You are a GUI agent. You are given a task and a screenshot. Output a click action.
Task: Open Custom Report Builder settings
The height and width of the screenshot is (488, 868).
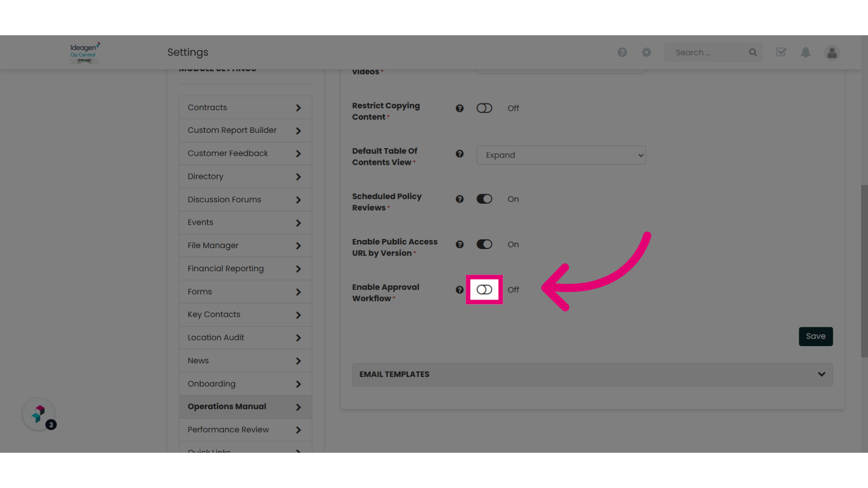(x=245, y=131)
